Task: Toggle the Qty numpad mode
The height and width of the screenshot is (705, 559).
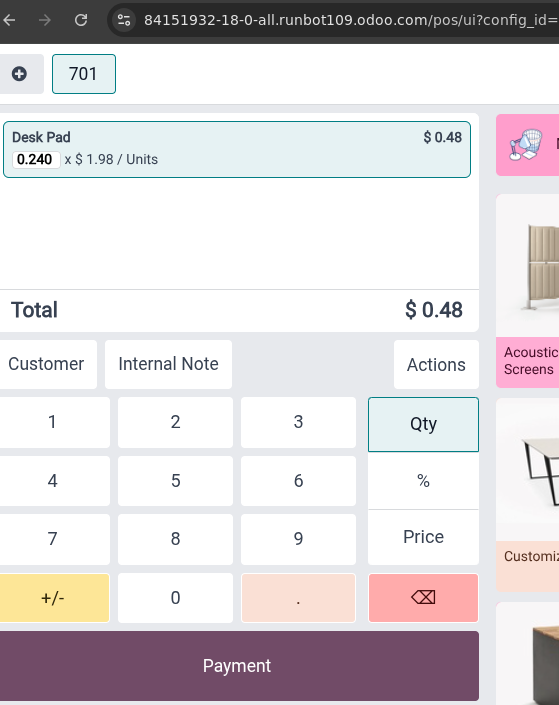Action: click(423, 424)
